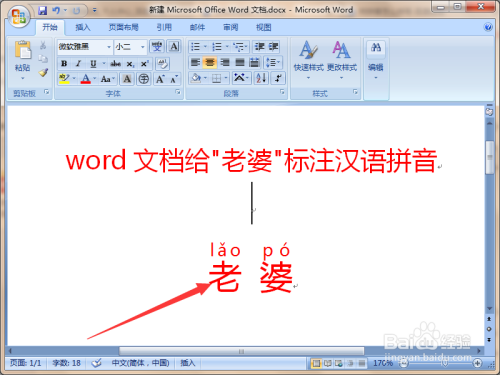Toggle Underline formatting

(93, 63)
